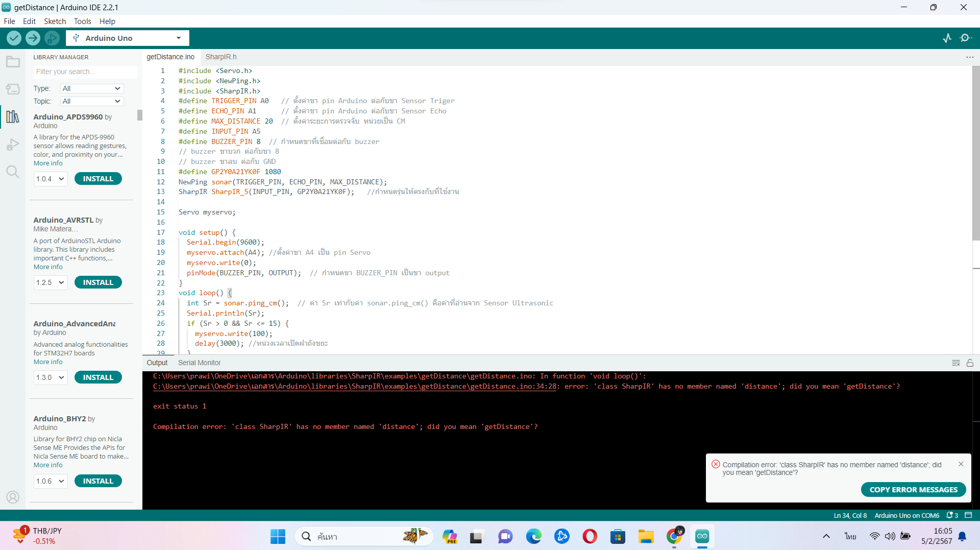Switch to the SharpIR.h tab
Viewport: 980px width, 550px height.
pos(221,57)
